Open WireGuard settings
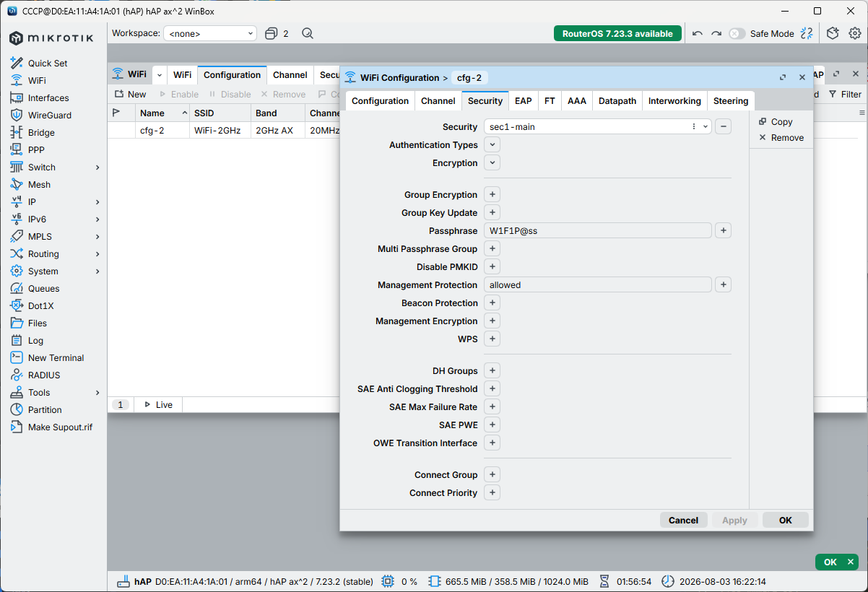The image size is (868, 592). pyautogui.click(x=50, y=116)
